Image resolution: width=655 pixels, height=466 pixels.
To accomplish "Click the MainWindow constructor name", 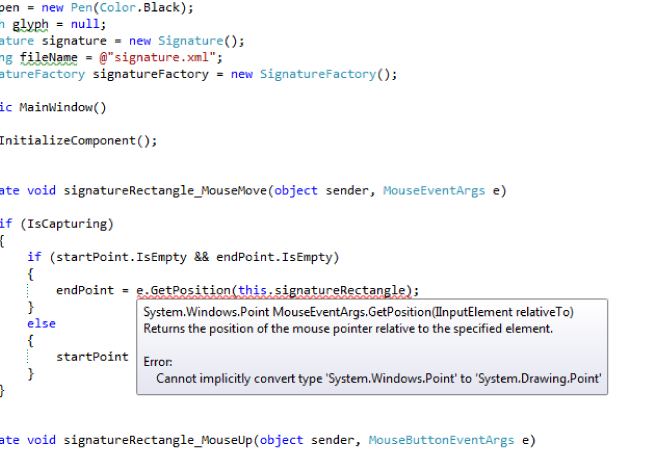I will point(56,107).
